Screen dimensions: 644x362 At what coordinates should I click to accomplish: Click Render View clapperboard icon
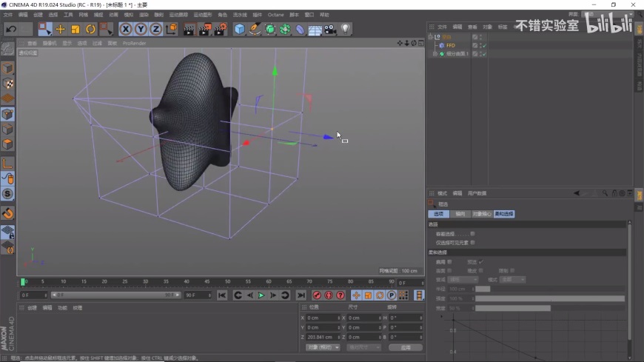point(189,29)
